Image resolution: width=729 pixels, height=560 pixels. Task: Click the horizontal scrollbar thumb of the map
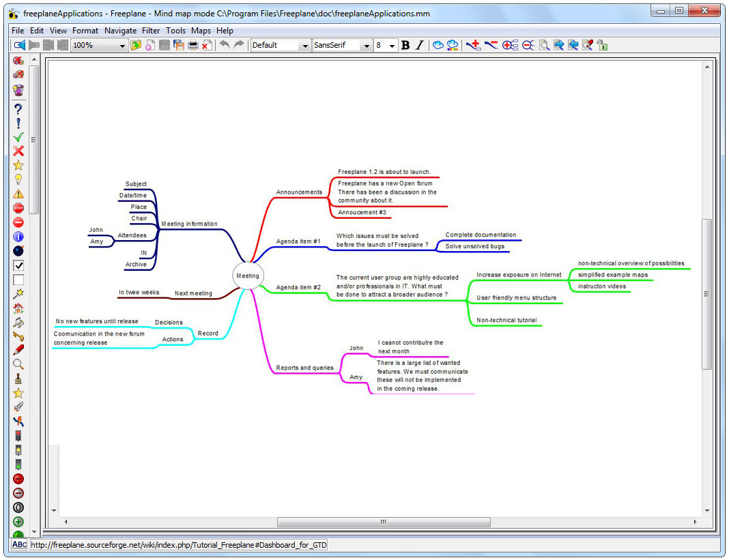(x=384, y=522)
